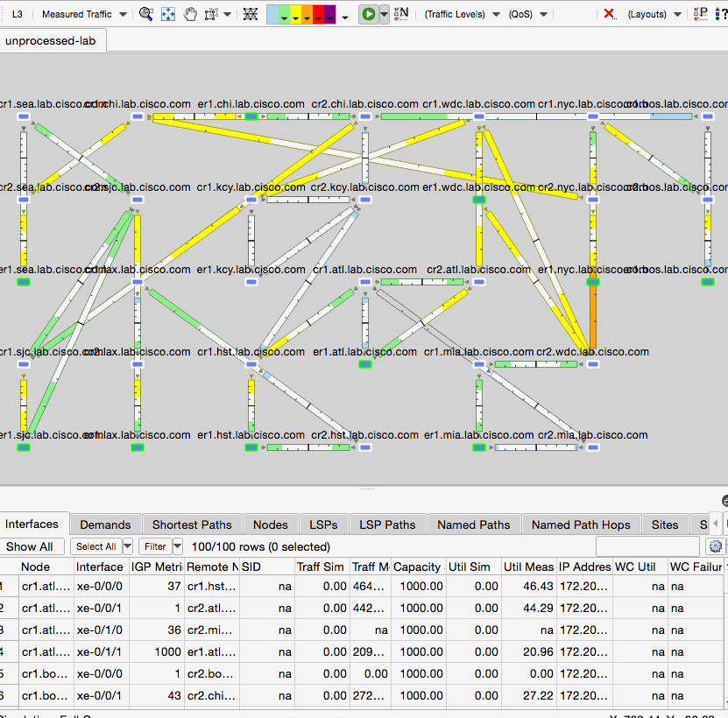Select the er1.hst.lab.cisco.com green node icon

pyautogui.click(x=251, y=447)
